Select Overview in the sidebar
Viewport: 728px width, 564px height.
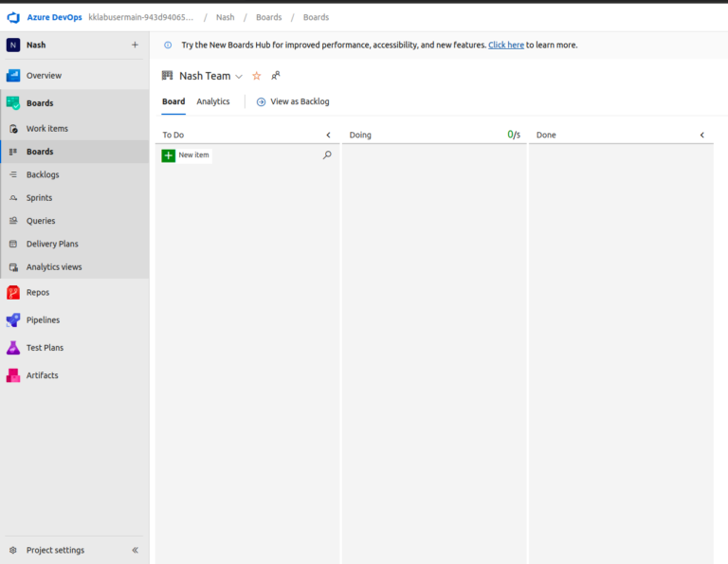(x=44, y=75)
